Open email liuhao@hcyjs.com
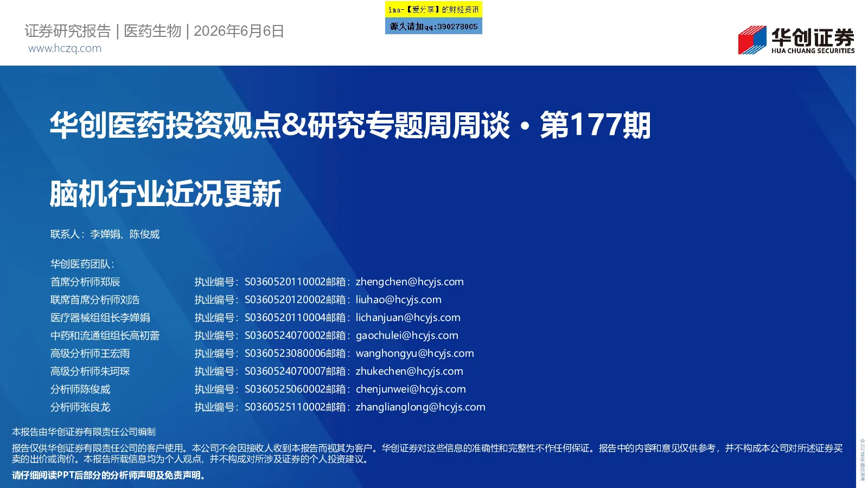Viewport: 868px width, 488px height. [399, 300]
